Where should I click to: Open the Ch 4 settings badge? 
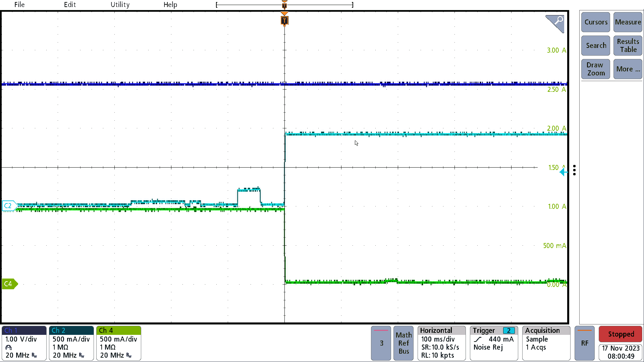pyautogui.click(x=119, y=343)
